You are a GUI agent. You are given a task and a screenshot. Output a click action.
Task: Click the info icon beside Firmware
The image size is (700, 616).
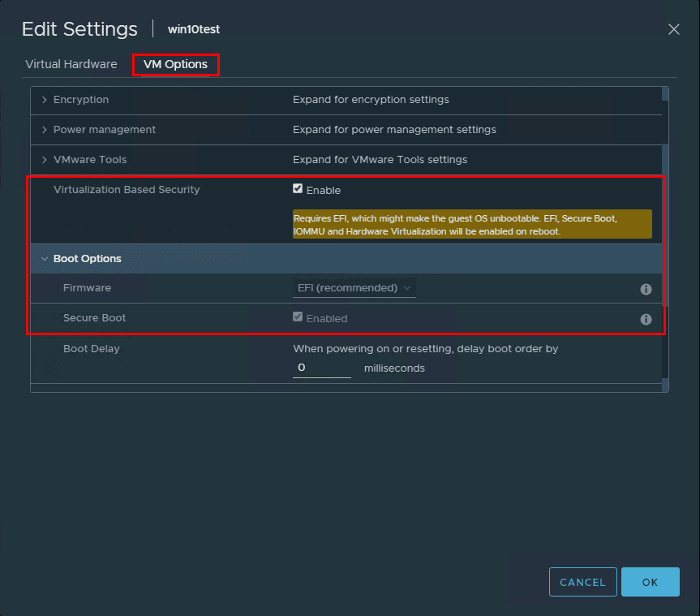(x=646, y=289)
